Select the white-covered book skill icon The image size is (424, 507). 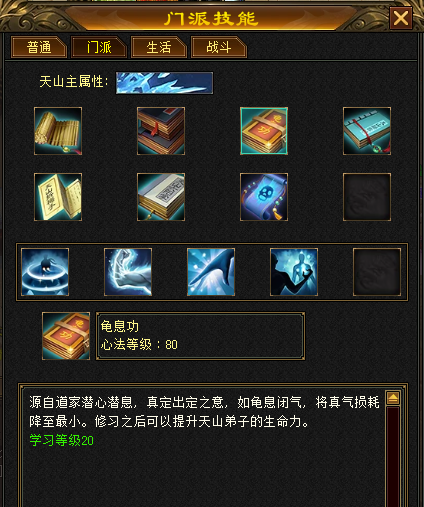point(161,197)
